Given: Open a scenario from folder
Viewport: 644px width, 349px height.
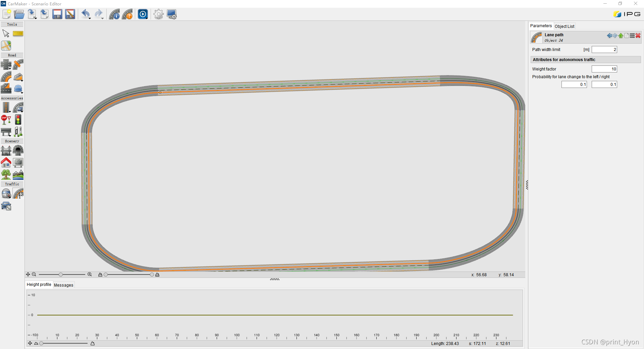Looking at the screenshot, I should 19,14.
